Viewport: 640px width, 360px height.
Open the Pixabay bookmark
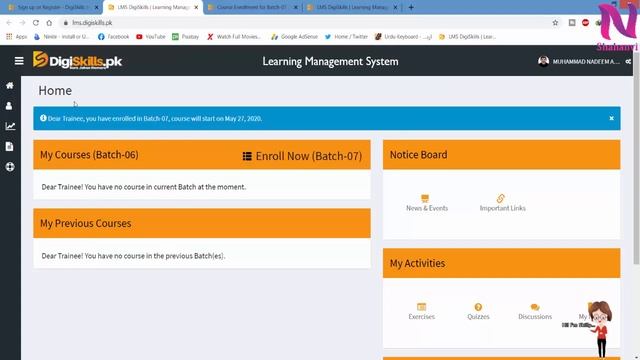click(x=185, y=37)
